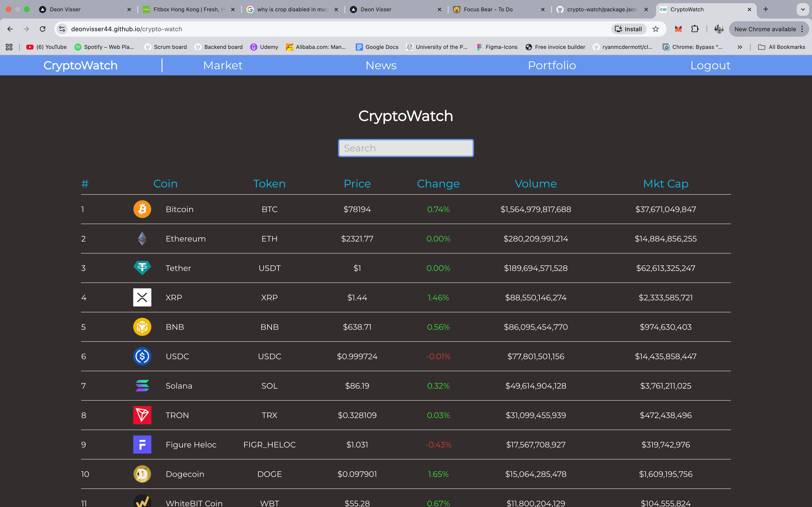Viewport: 812px width, 507px height.
Task: Click the Dogecoin coin icon
Action: tap(142, 474)
